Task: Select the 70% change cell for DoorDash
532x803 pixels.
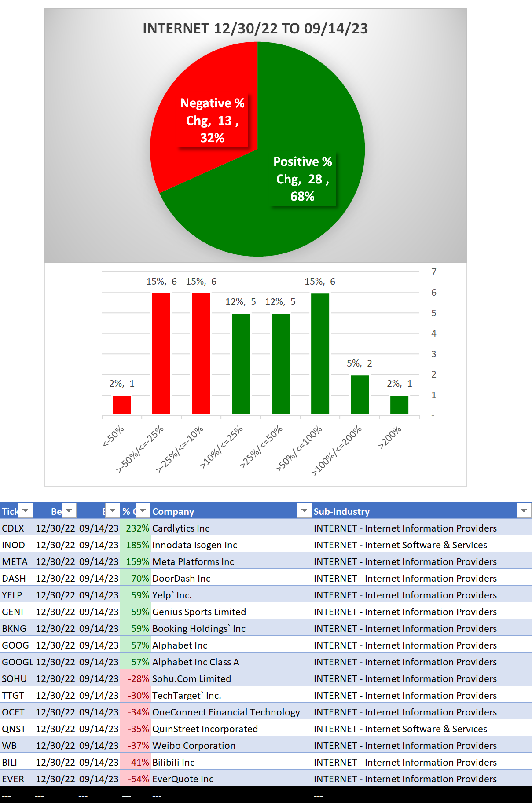Action: click(136, 578)
